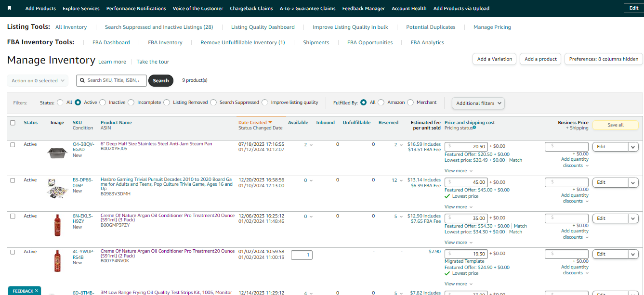Click the Available quantity box showing 1
This screenshot has width=644, height=295.
302,255
